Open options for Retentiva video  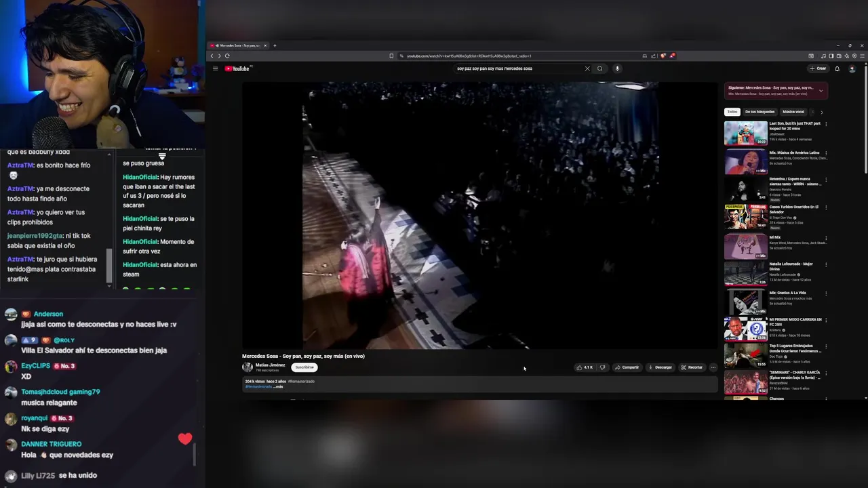click(x=826, y=180)
